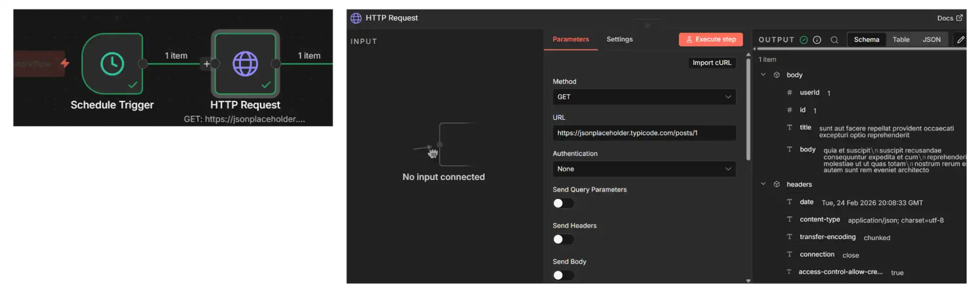Click the green success checkmark in OUTPUT header

tap(804, 40)
